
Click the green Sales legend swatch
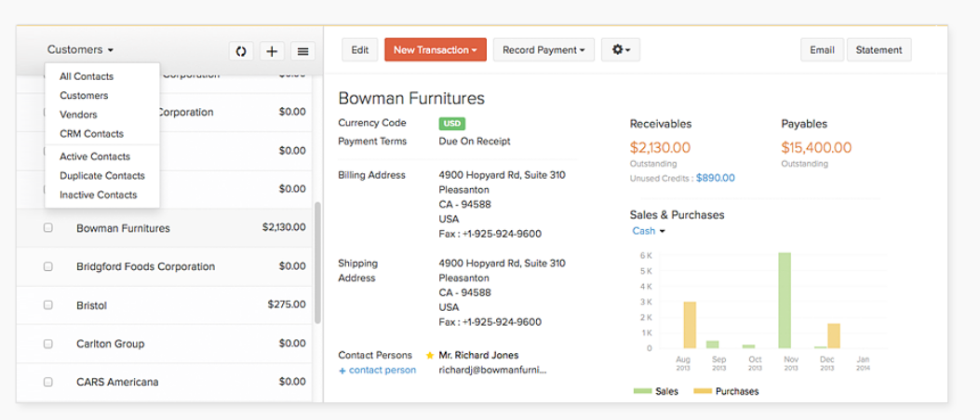coord(642,391)
